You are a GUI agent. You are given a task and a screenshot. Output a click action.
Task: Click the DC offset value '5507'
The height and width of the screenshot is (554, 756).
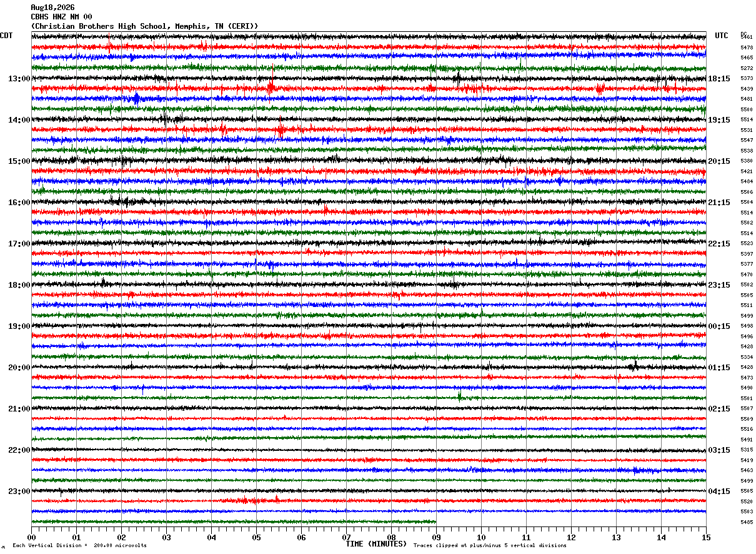(x=747, y=409)
